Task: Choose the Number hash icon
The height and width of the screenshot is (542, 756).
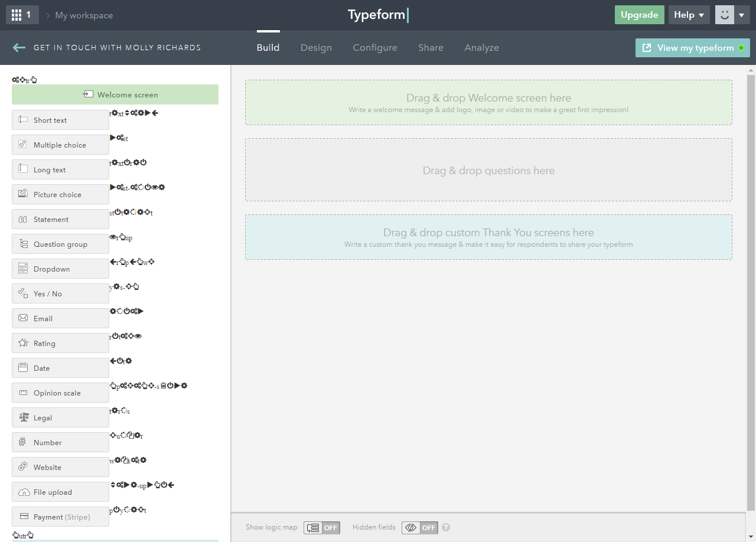Action: click(23, 442)
